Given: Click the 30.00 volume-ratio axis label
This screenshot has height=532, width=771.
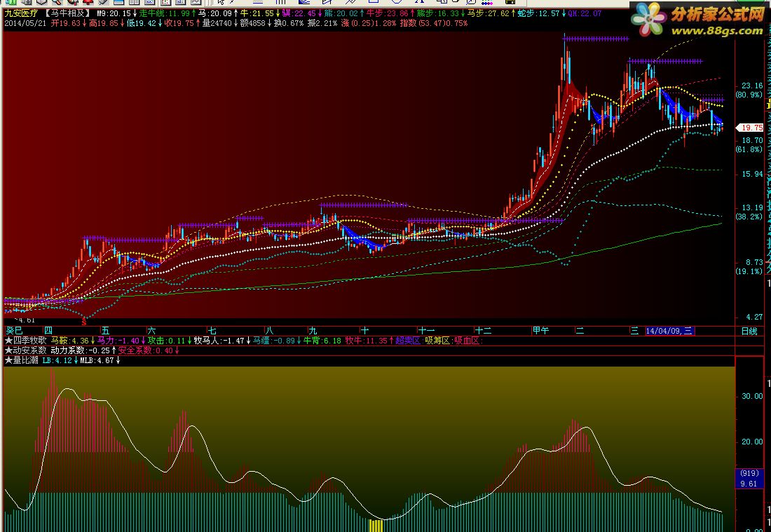Looking at the screenshot, I should tap(752, 396).
